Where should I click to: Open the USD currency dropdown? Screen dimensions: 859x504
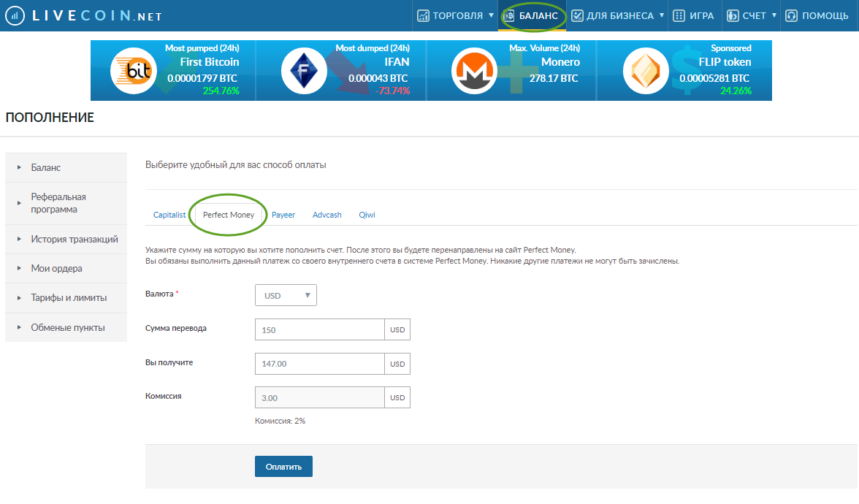[x=286, y=295]
